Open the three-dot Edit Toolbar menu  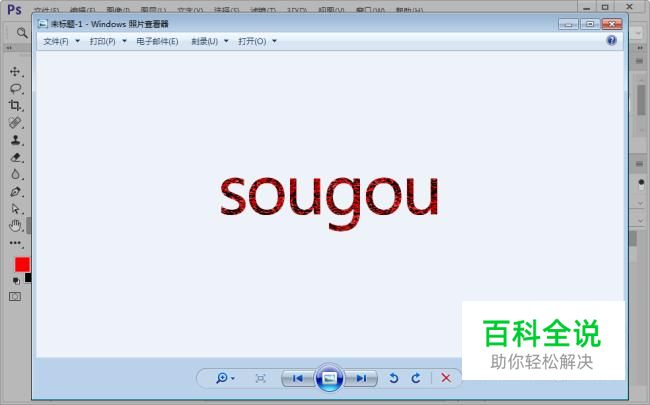tap(15, 243)
